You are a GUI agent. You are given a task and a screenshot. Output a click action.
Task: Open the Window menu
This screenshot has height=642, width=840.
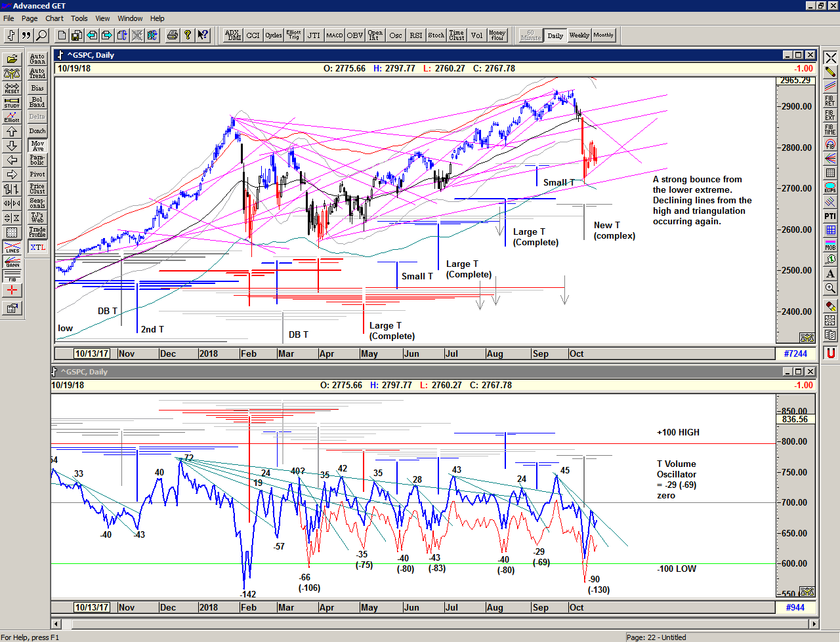(130, 18)
